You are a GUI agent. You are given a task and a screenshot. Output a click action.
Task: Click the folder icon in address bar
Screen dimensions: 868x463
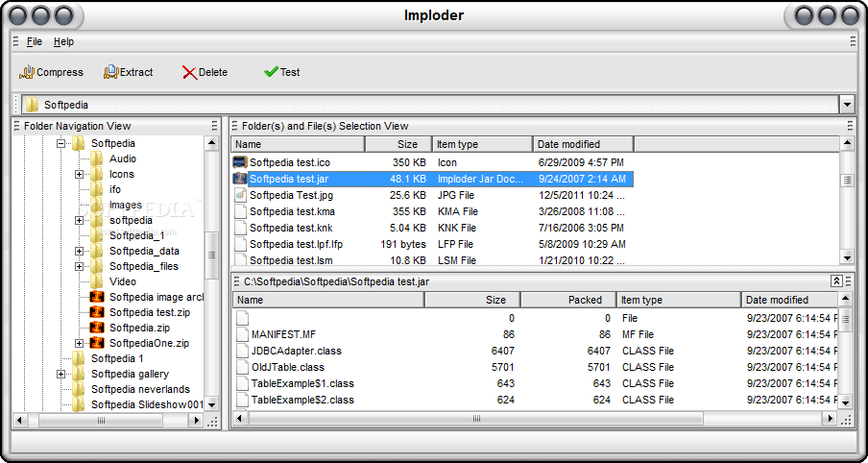point(32,105)
